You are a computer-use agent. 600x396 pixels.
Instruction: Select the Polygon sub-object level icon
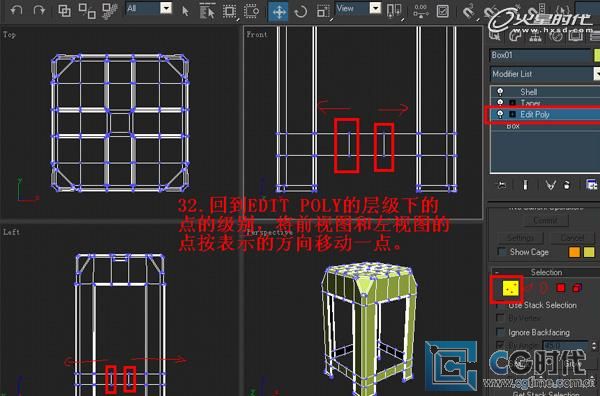point(561,288)
